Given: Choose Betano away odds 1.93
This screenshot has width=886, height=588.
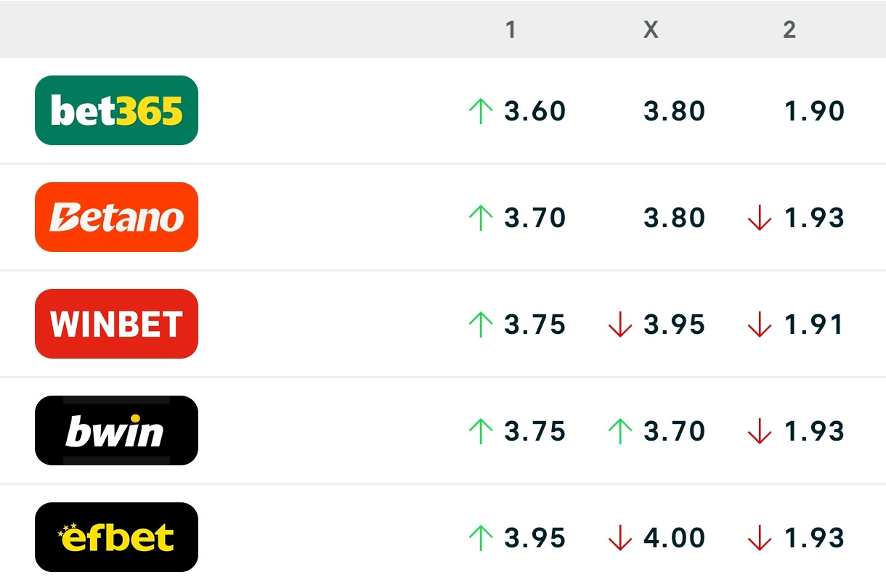Looking at the screenshot, I should [814, 218].
